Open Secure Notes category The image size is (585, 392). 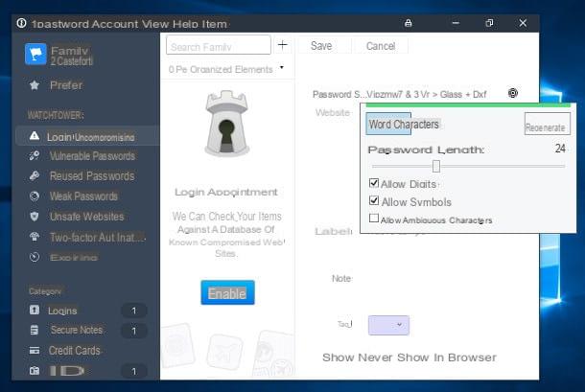coord(77,330)
